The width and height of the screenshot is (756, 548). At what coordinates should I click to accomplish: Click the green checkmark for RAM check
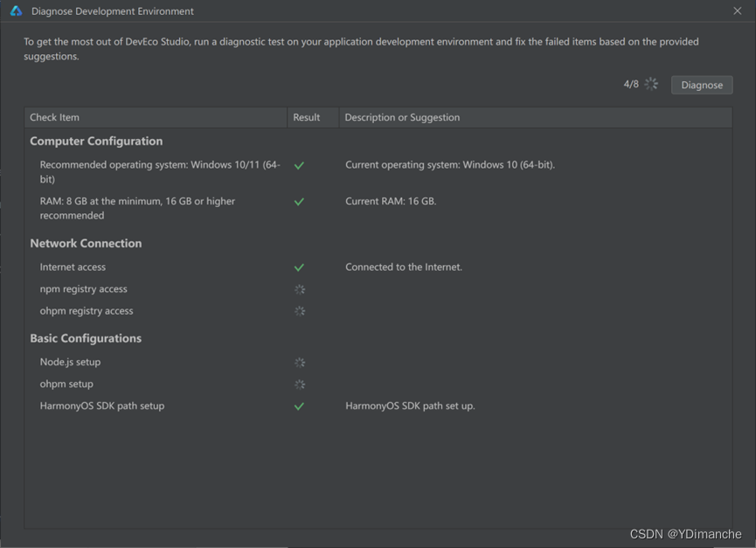299,202
